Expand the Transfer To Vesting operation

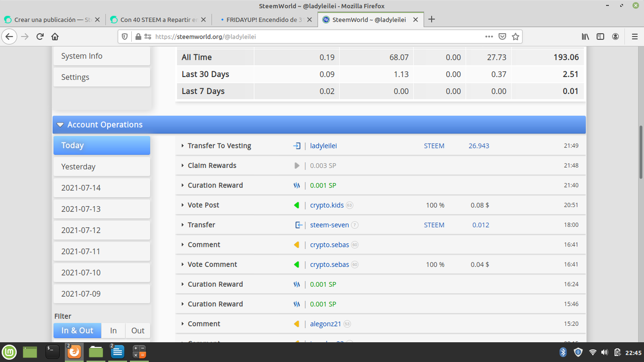click(x=183, y=146)
